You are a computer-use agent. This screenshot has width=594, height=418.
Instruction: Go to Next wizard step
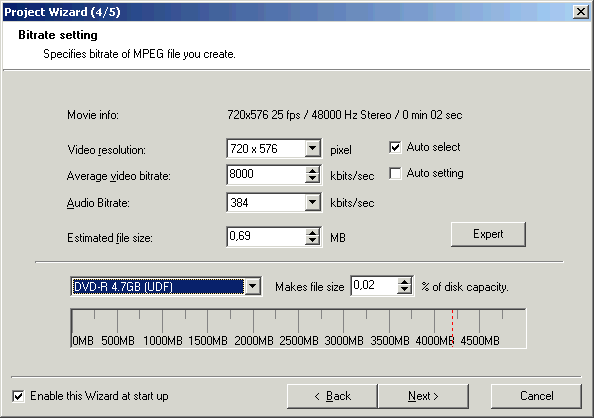[x=423, y=396]
